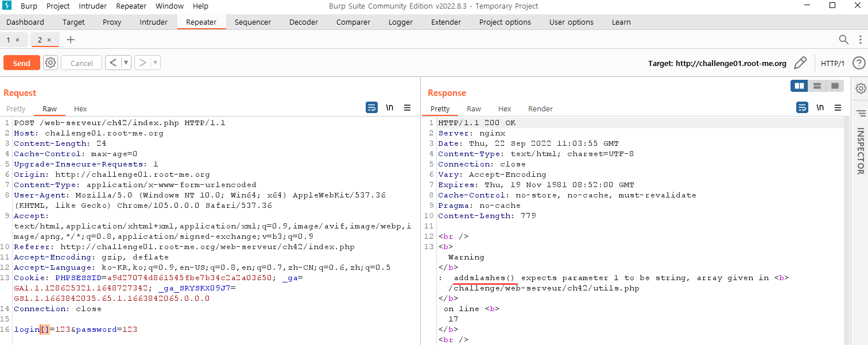Switch to Dashboard tab
This screenshot has width=868, height=345.
click(25, 22)
